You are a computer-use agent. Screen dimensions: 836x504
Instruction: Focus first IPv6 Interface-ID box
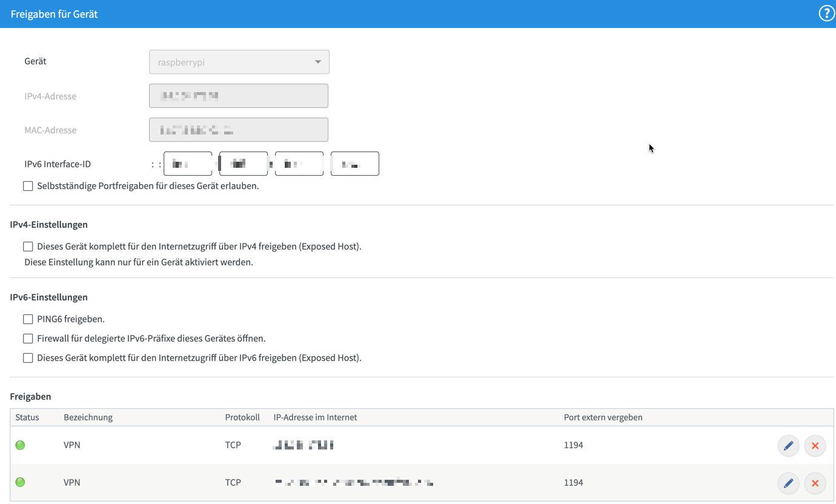[x=188, y=164]
